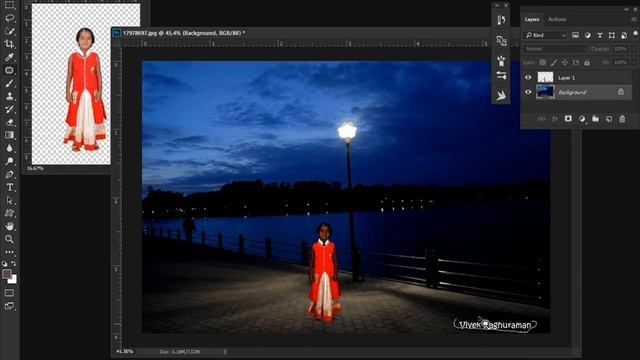Create a new layer
The image size is (640, 360).
coord(609,119)
